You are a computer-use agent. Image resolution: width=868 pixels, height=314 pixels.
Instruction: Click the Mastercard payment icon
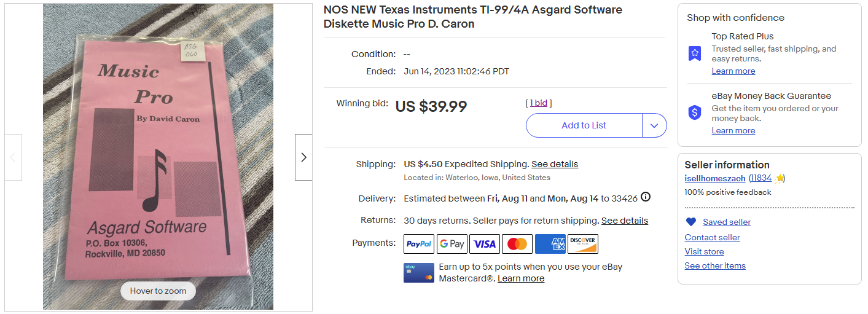point(517,244)
